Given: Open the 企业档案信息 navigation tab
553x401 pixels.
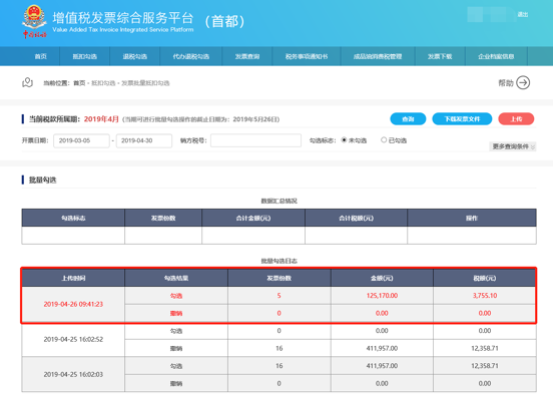Looking at the screenshot, I should pyautogui.click(x=496, y=56).
